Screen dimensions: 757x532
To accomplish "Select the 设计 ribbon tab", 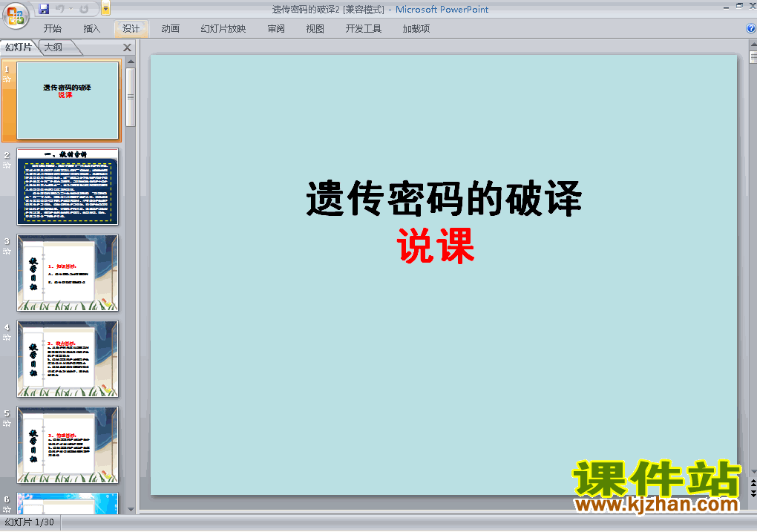I will click(131, 28).
